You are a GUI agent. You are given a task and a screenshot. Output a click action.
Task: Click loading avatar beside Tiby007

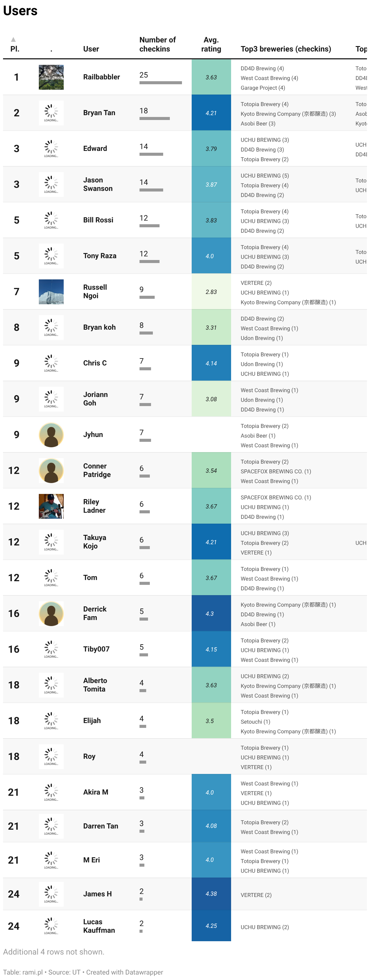coord(51,649)
